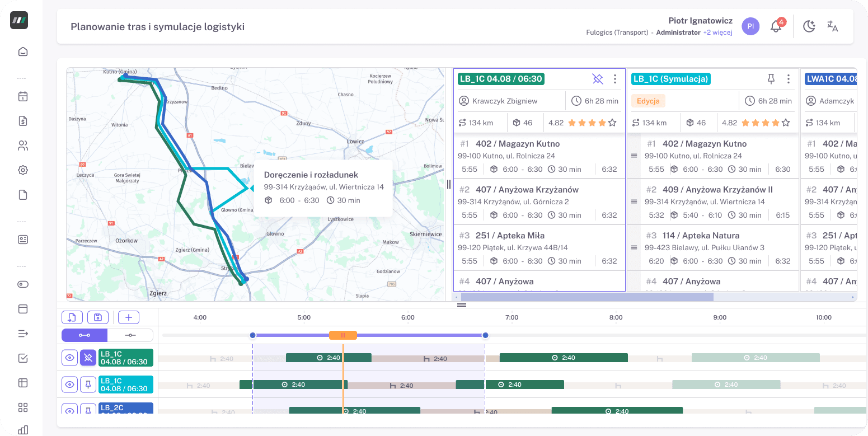Toggle dark mode moon icon
The image size is (868, 436).
click(x=809, y=26)
